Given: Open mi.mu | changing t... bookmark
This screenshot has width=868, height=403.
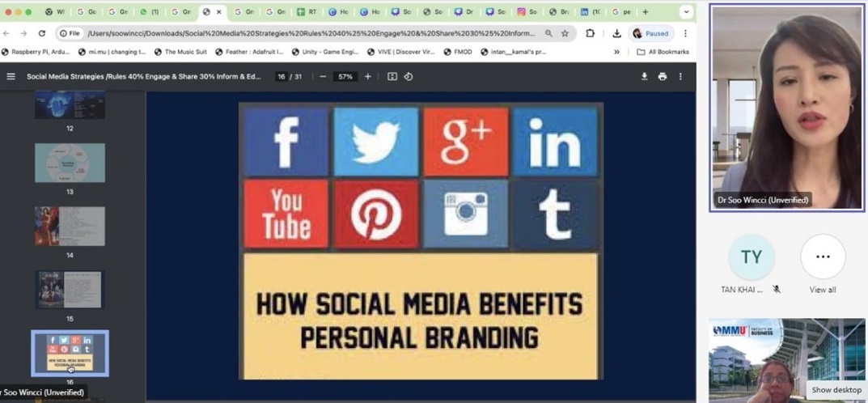Looking at the screenshot, I should click(x=112, y=52).
